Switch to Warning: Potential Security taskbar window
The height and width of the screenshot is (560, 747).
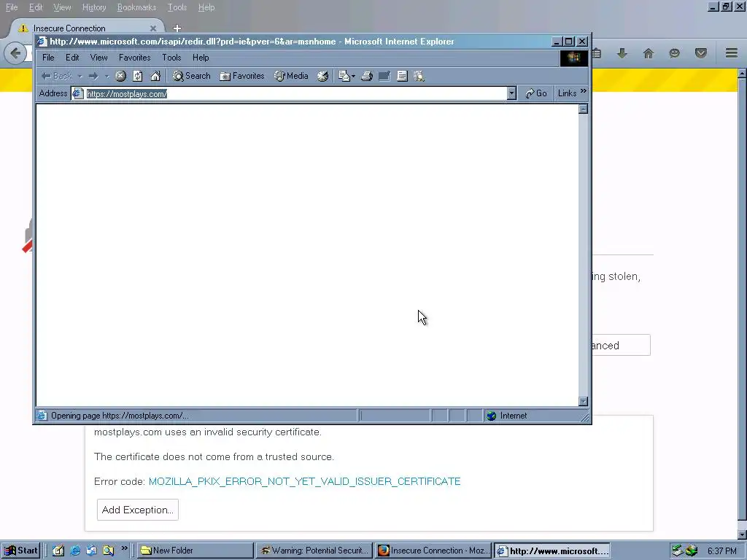pos(314,551)
